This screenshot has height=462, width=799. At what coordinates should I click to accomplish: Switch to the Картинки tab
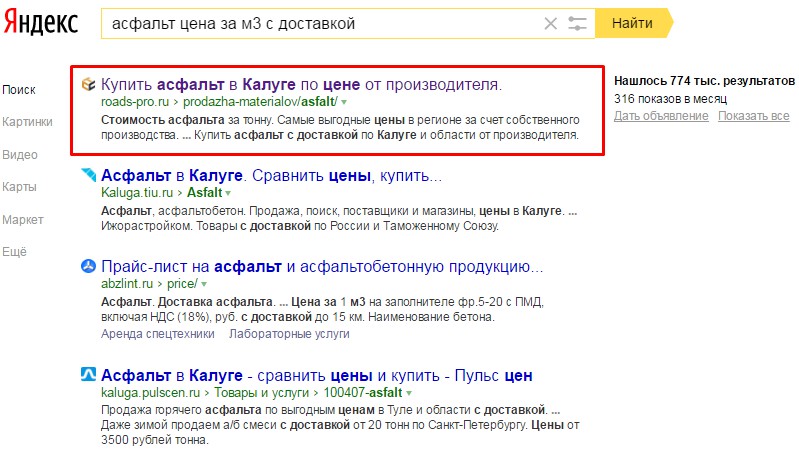coord(28,122)
